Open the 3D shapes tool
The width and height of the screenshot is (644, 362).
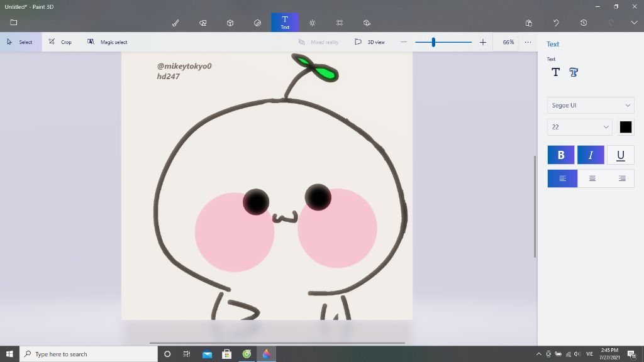pyautogui.click(x=230, y=23)
